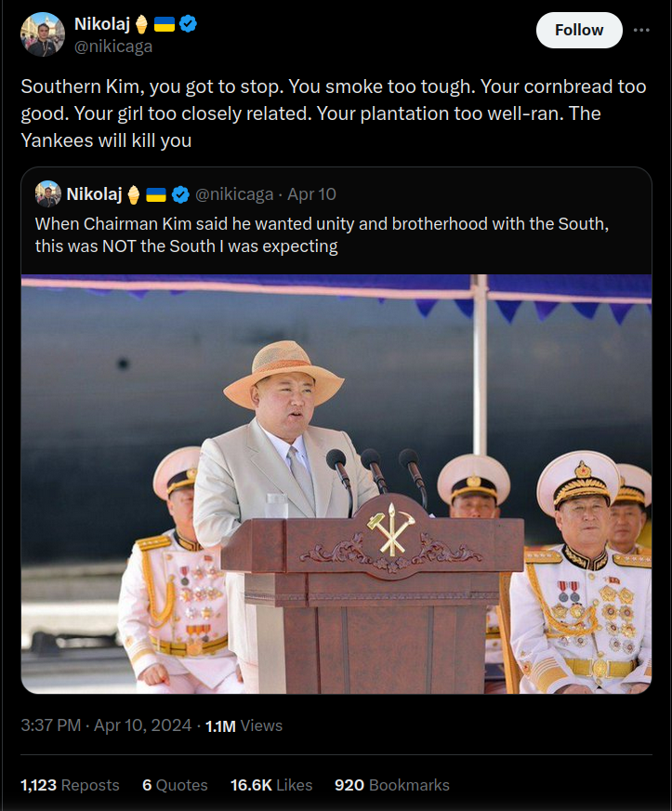View the 1.1M Views analytics
The height and width of the screenshot is (811, 672).
click(x=244, y=725)
